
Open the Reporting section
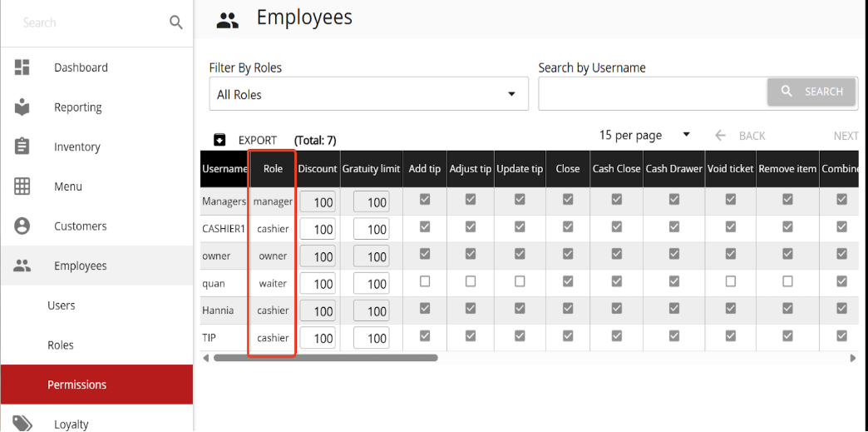coord(78,107)
